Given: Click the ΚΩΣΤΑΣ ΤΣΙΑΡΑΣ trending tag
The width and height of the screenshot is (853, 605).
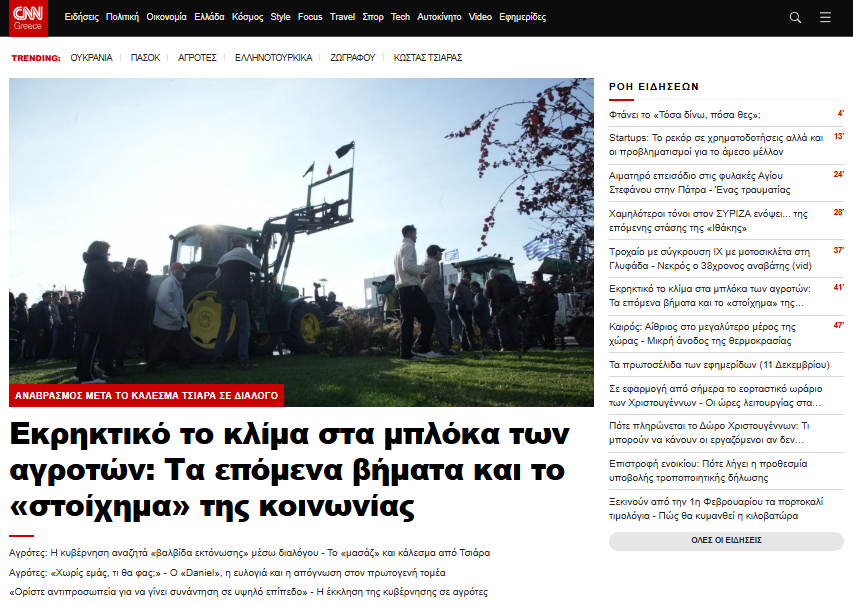Looking at the screenshot, I should (x=428, y=58).
